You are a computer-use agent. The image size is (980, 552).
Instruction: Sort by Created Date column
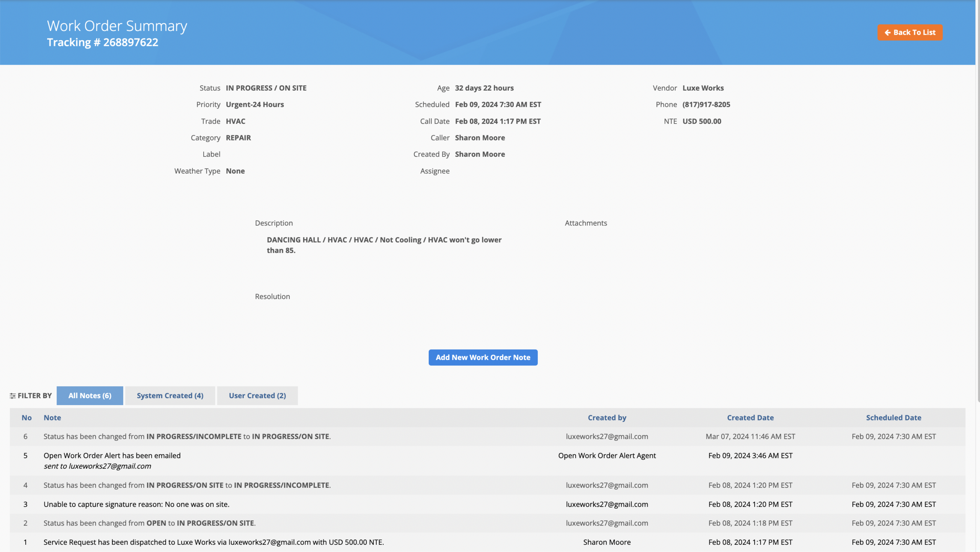[x=750, y=418]
